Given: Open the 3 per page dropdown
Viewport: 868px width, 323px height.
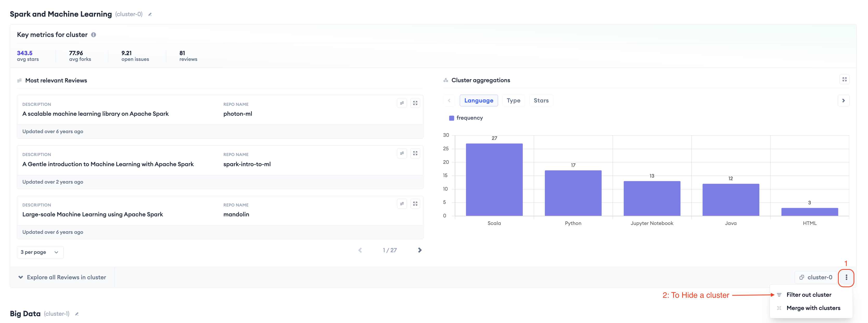Looking at the screenshot, I should (x=40, y=252).
